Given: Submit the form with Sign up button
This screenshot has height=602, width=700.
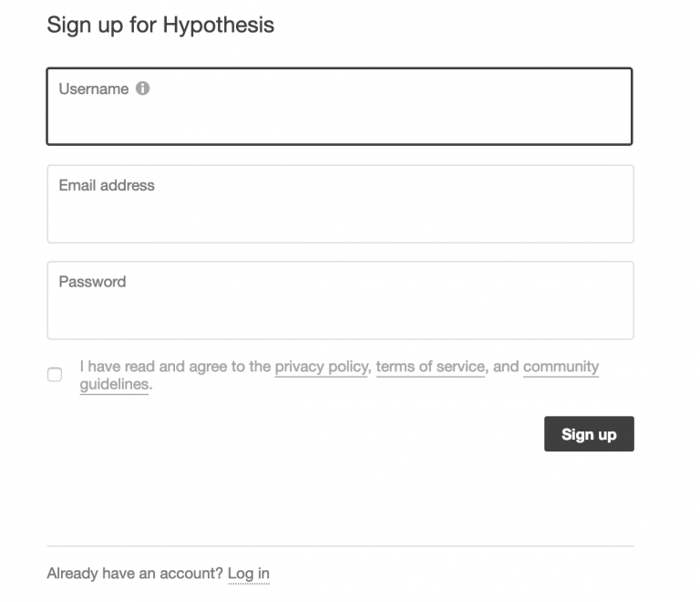Looking at the screenshot, I should (x=589, y=433).
